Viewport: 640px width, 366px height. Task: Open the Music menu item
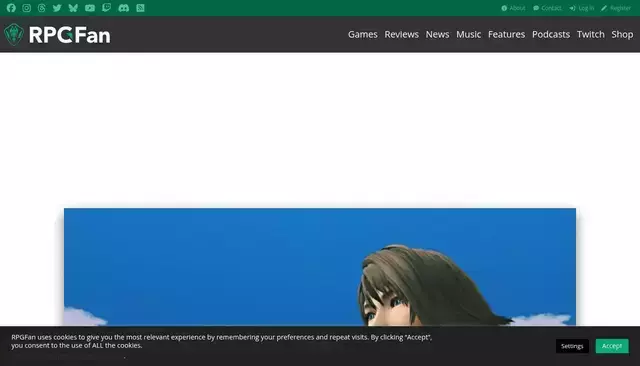(x=469, y=34)
